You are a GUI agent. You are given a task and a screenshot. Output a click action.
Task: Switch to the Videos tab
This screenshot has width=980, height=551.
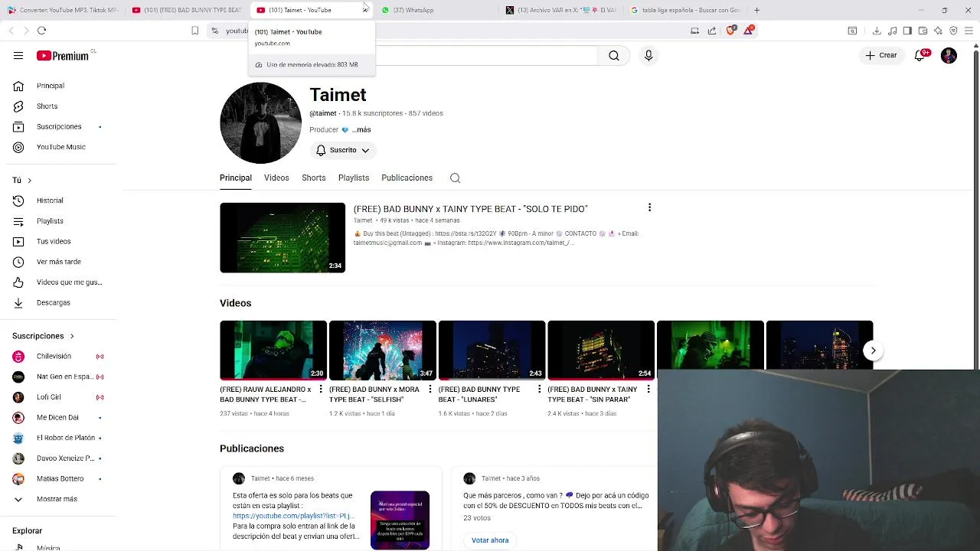[276, 178]
